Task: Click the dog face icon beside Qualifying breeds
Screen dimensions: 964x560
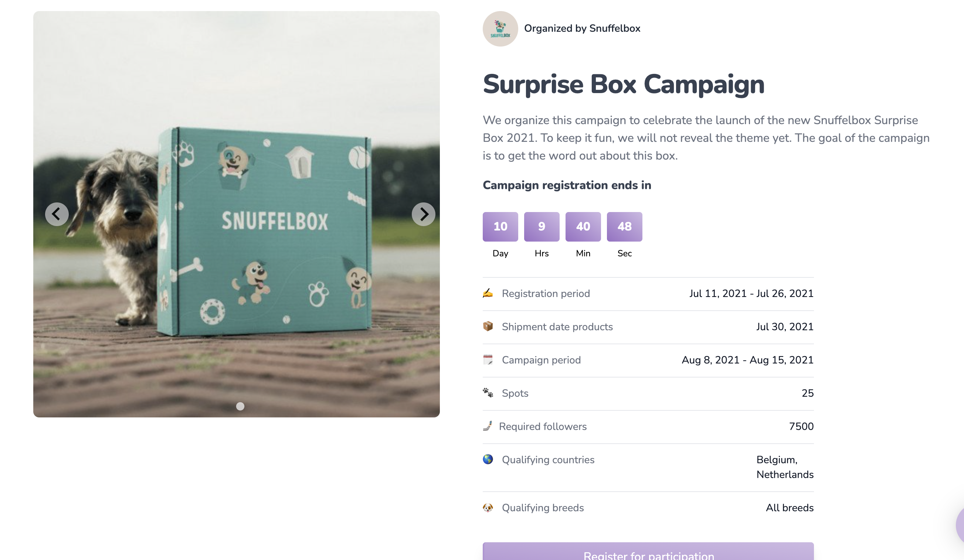Action: pyautogui.click(x=488, y=507)
